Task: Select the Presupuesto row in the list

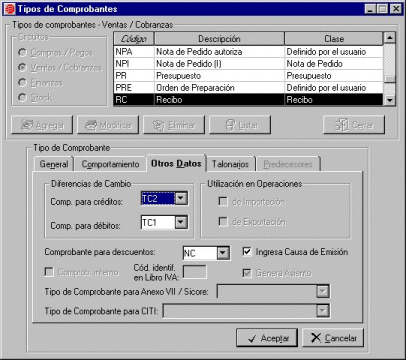Action: click(248, 76)
